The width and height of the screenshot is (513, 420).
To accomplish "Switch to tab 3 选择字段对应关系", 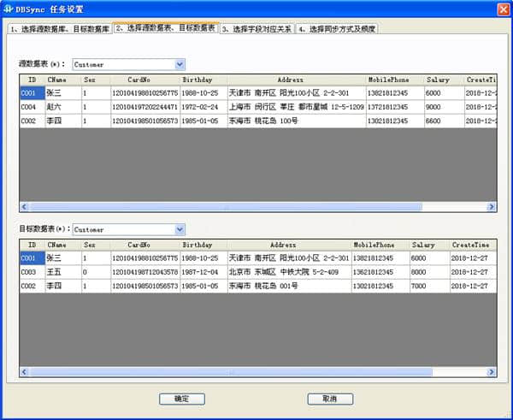I will [256, 28].
